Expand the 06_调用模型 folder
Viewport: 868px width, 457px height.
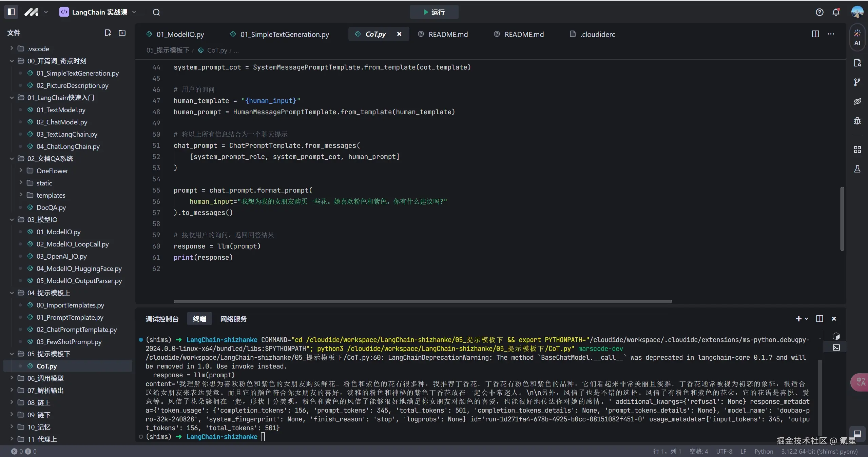point(45,378)
